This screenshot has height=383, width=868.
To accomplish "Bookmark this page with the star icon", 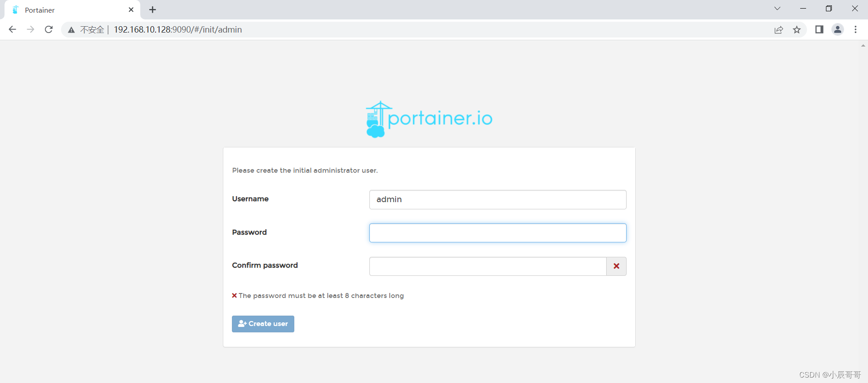I will click(797, 30).
